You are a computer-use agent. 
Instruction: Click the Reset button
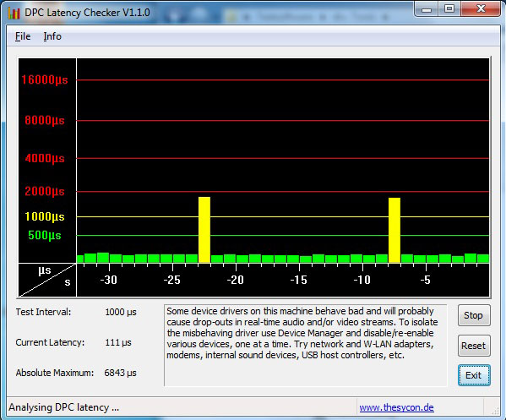[x=474, y=346]
